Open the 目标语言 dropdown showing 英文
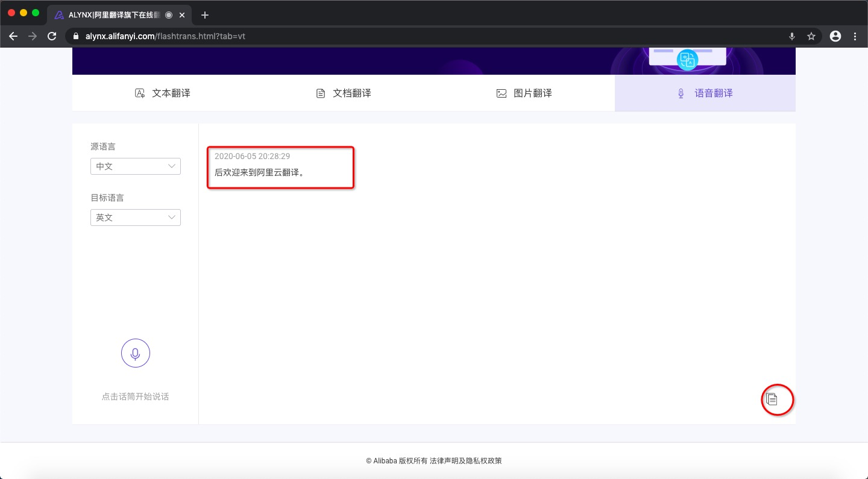This screenshot has width=868, height=479. (x=136, y=218)
